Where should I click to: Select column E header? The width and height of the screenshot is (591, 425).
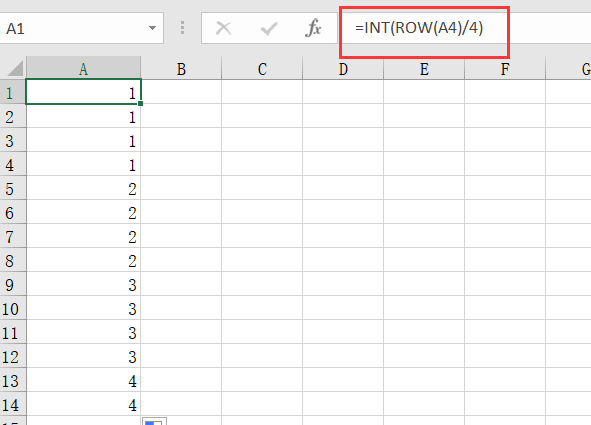[x=424, y=69]
